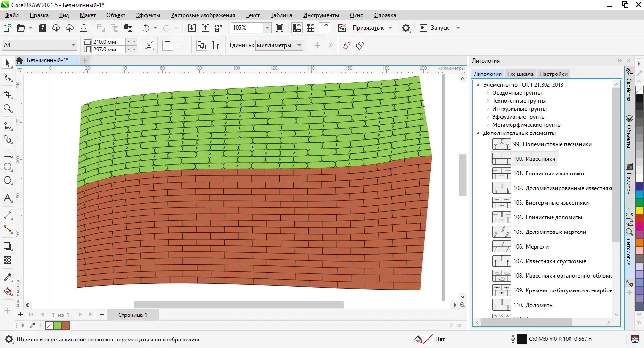The width and height of the screenshot is (644, 348).
Task: Select the Parallel Dimension tool
Action: pos(8,215)
